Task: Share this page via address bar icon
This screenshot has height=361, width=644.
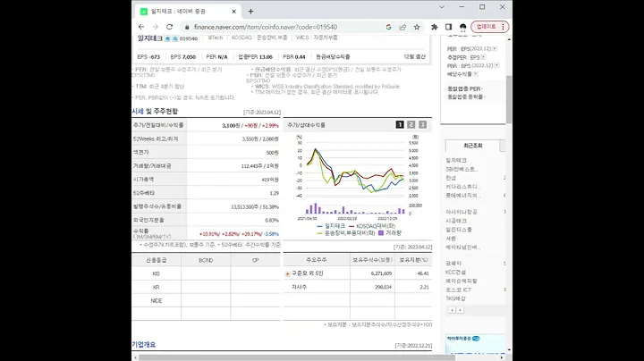Action: coord(402,27)
